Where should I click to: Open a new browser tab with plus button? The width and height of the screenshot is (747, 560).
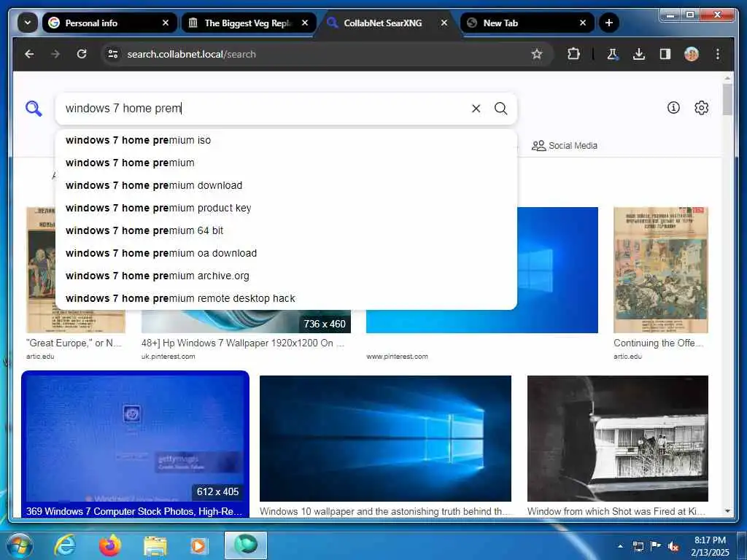pyautogui.click(x=608, y=23)
